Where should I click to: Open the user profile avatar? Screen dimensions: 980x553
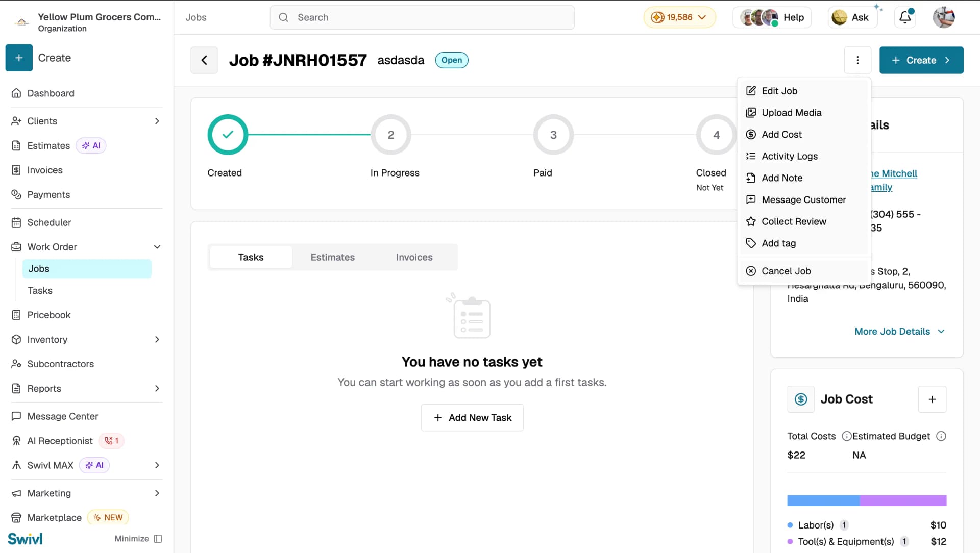coord(944,17)
